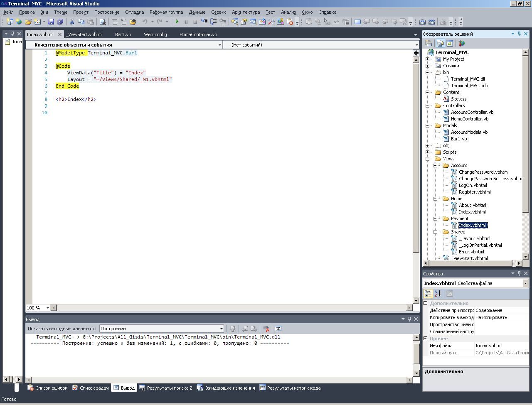The image size is (532, 405).
Task: Open the 'Клиентские объекты и события' dropdown
Action: click(220, 45)
